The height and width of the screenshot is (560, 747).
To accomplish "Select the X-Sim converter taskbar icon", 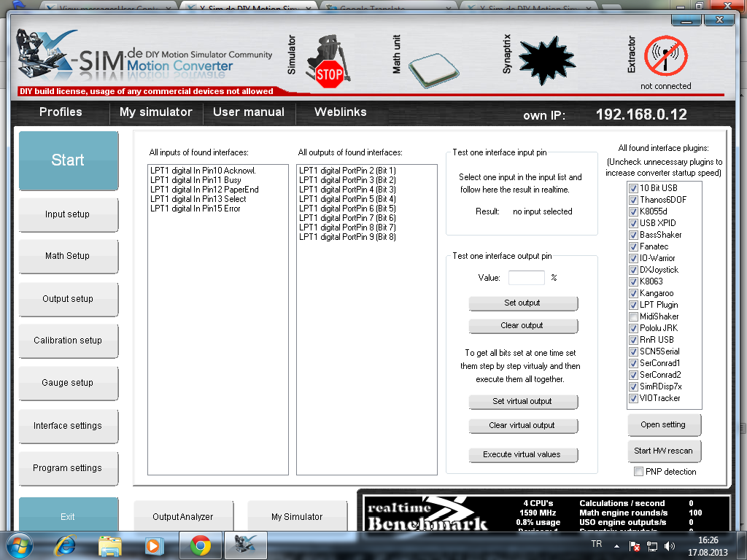I will click(245, 545).
